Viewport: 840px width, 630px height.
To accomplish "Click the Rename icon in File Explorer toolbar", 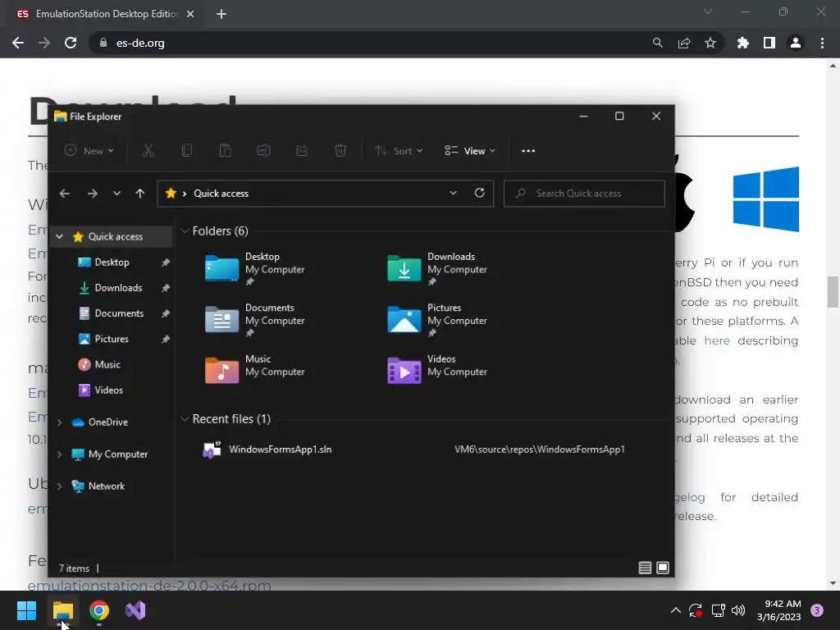I will coord(263,151).
